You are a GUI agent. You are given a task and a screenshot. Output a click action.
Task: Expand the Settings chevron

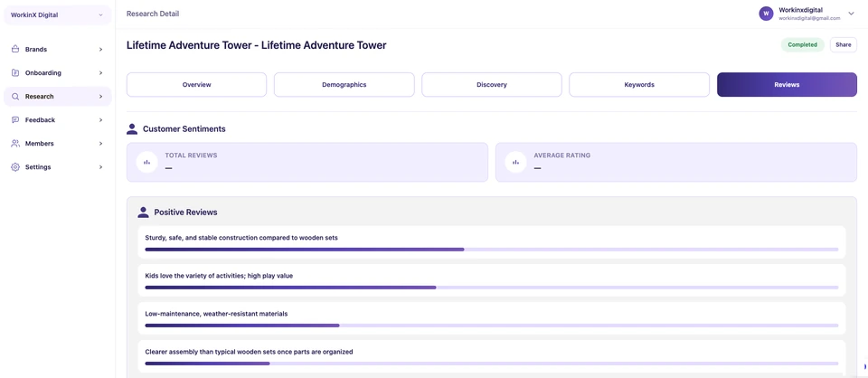[x=100, y=166]
